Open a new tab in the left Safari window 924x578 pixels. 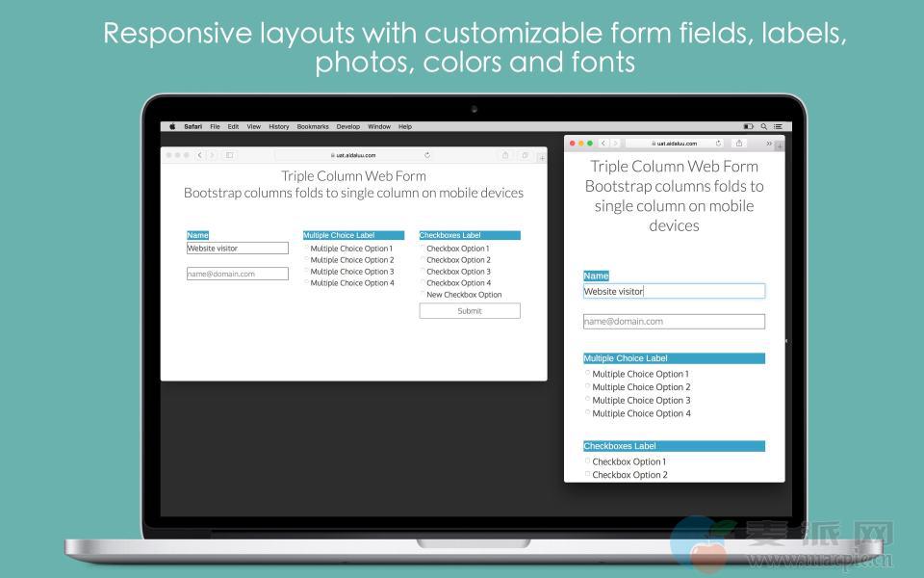[541, 157]
